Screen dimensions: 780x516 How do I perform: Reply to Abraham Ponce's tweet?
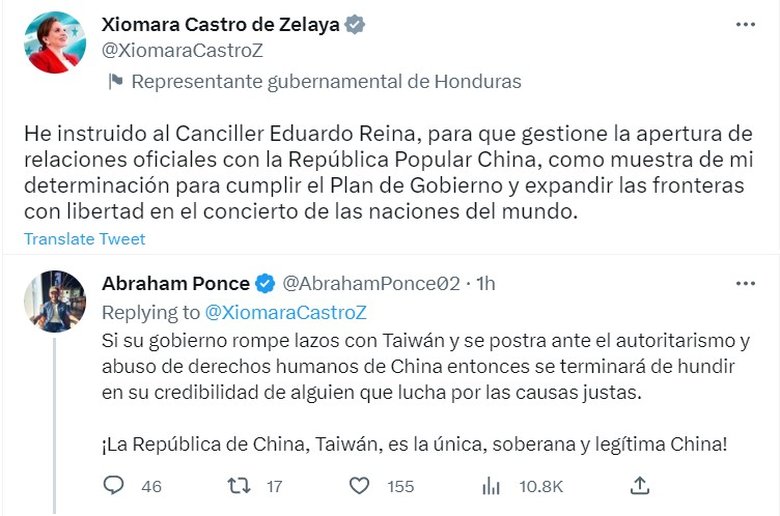115,486
